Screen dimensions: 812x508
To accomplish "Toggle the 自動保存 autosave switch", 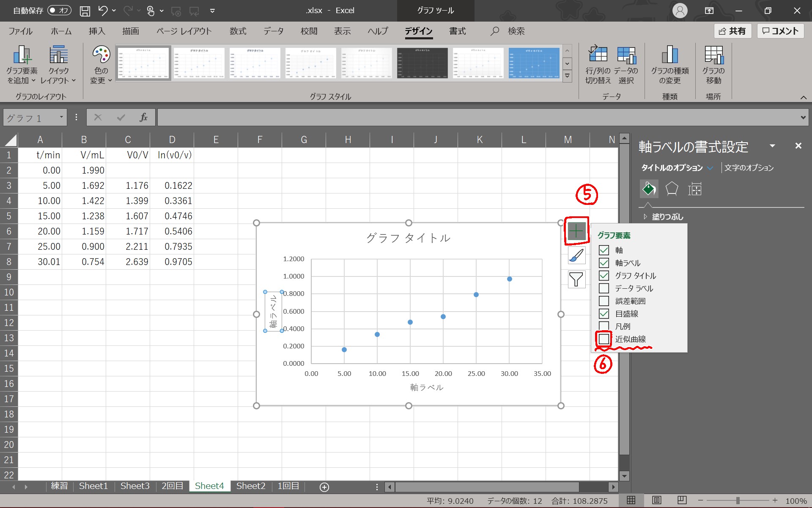I will coord(59,11).
